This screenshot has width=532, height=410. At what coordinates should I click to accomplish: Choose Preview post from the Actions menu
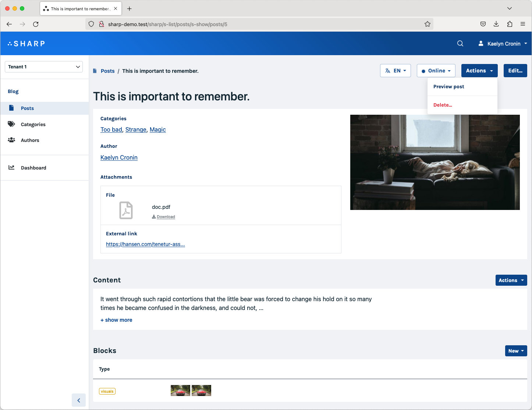click(462, 87)
